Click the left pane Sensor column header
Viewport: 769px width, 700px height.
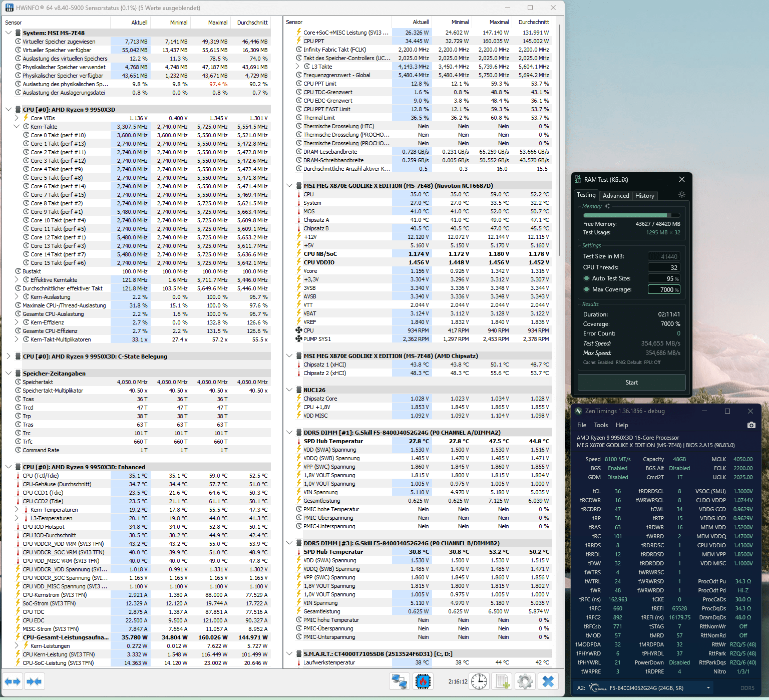tap(56, 23)
